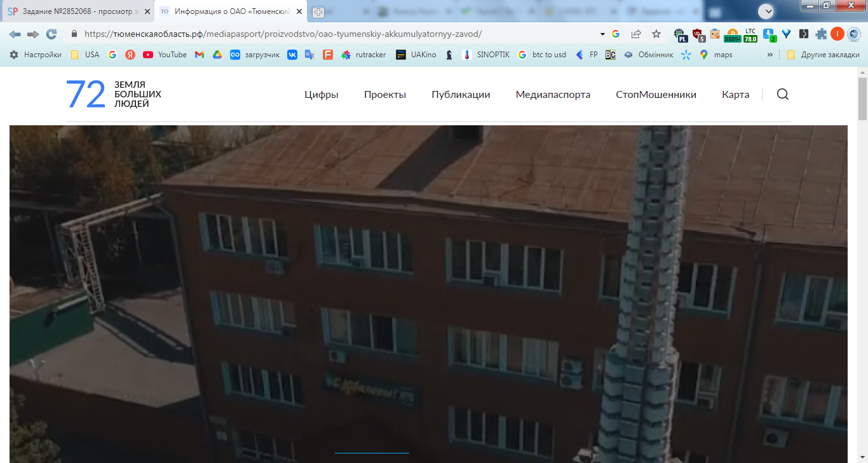
Task: Open the SINOPTIK bookmark
Action: (x=486, y=55)
